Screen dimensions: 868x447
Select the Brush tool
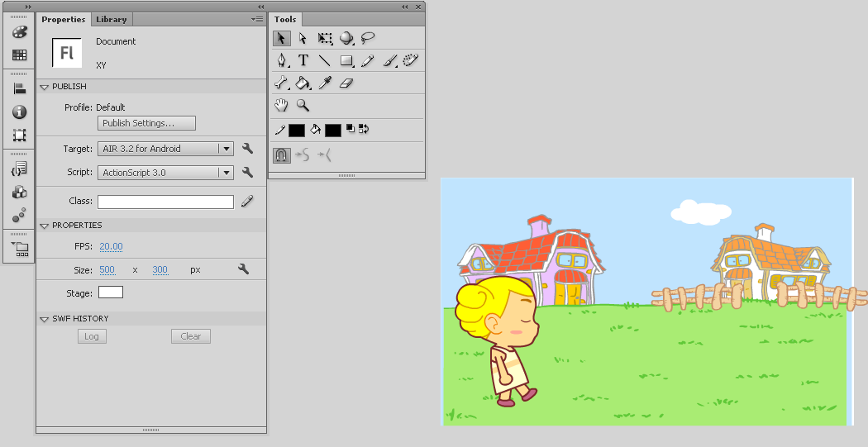(x=389, y=60)
